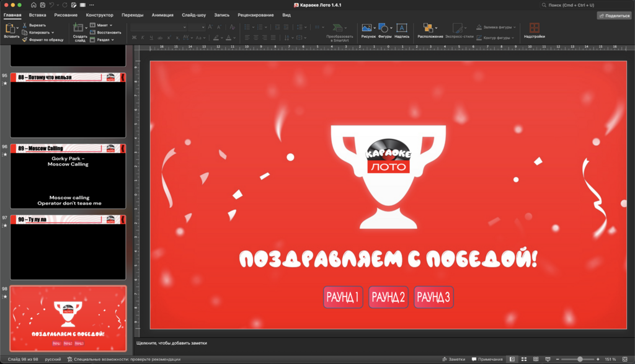Click the Save icon in title bar
The height and width of the screenshot is (364, 635).
(42, 5)
